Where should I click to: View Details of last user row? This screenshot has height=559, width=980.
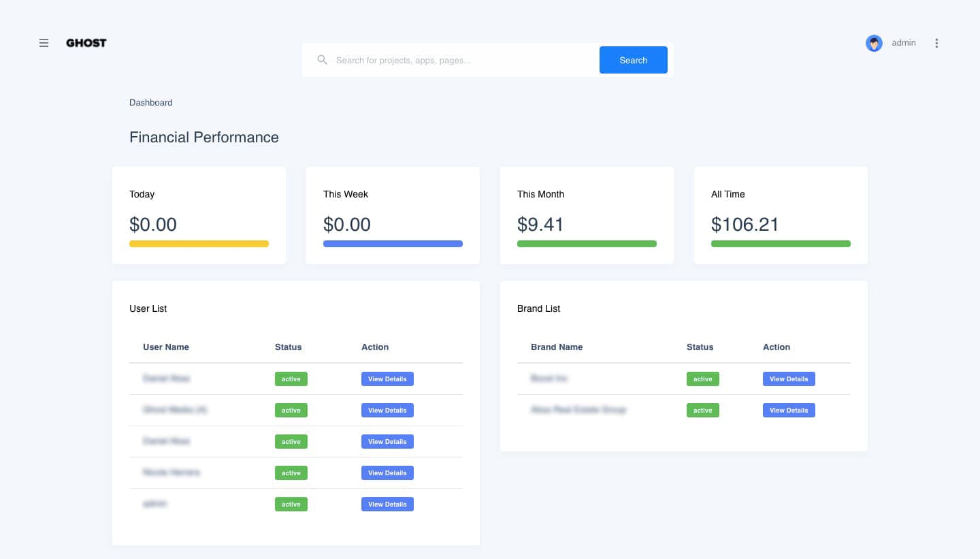[387, 505]
